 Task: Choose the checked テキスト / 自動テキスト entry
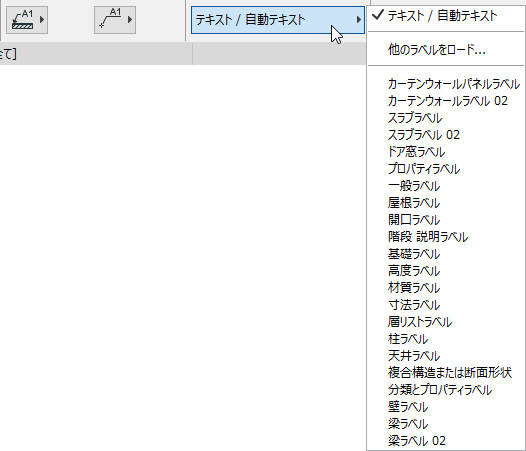coord(445,16)
